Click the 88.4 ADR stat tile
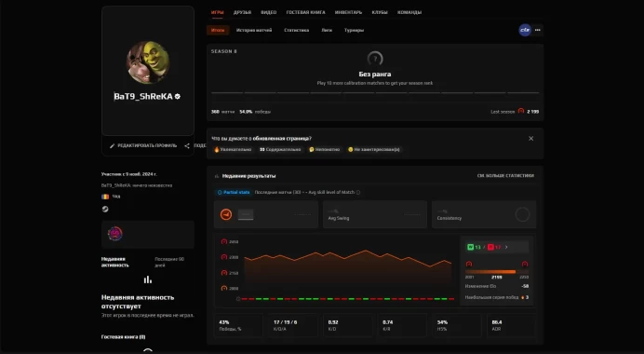 511,325
